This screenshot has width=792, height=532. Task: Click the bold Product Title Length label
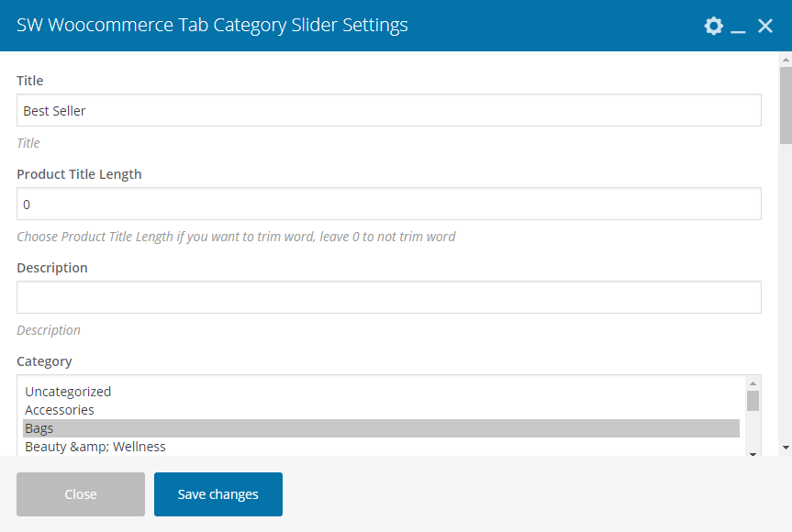[79, 174]
